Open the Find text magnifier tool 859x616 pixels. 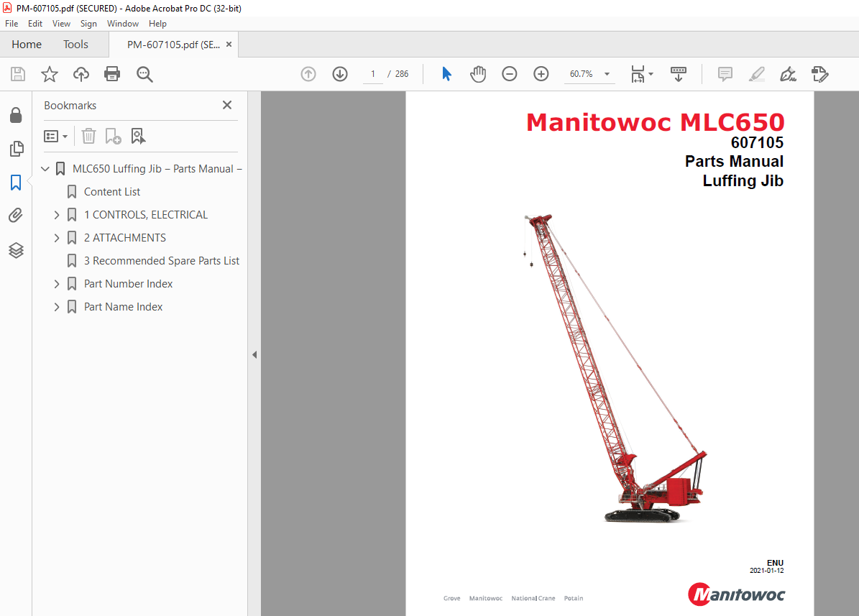pos(144,74)
